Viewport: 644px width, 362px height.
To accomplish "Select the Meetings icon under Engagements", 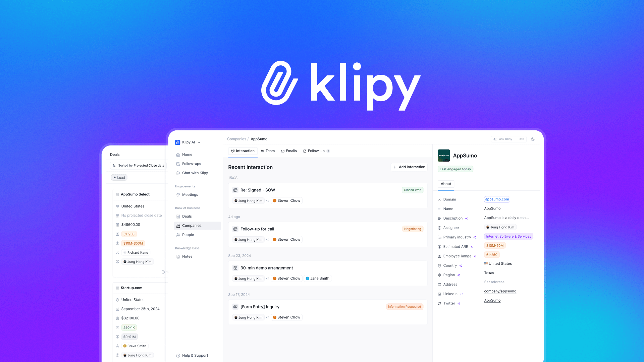I will pyautogui.click(x=178, y=194).
